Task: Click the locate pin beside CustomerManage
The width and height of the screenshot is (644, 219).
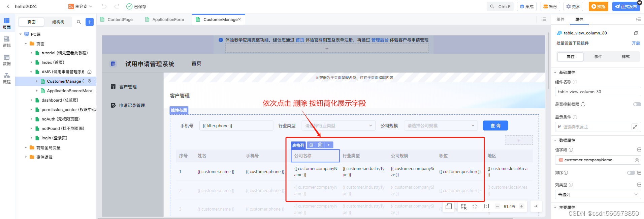Action: [x=89, y=81]
